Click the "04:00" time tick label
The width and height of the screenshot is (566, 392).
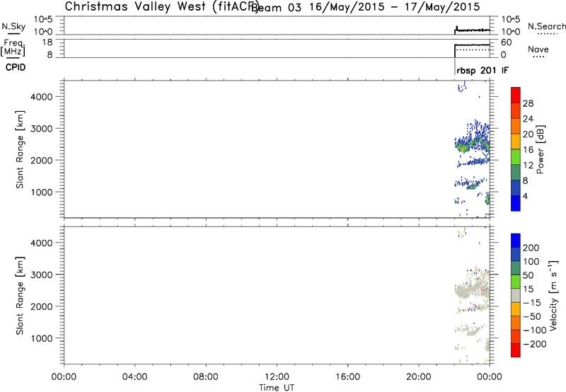click(x=134, y=377)
